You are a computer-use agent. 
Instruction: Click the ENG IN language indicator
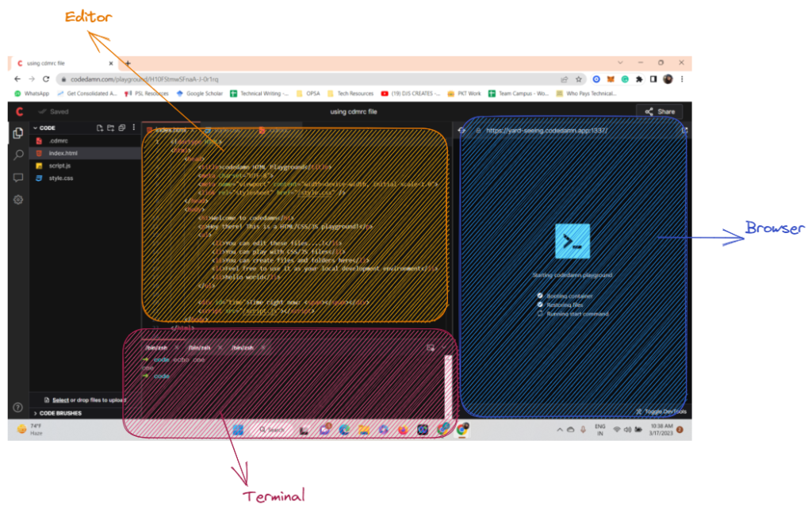(599, 430)
